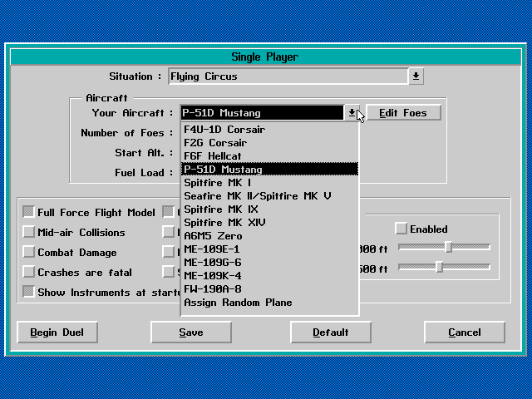Image resolution: width=532 pixels, height=399 pixels.
Task: Choose ME-109E-1 from the list
Action: click(269, 249)
